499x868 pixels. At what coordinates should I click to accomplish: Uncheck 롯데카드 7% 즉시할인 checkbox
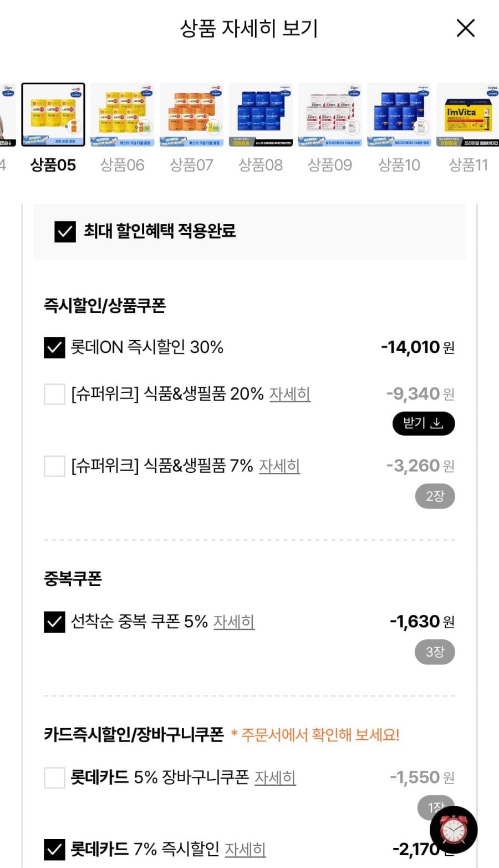coord(54,850)
